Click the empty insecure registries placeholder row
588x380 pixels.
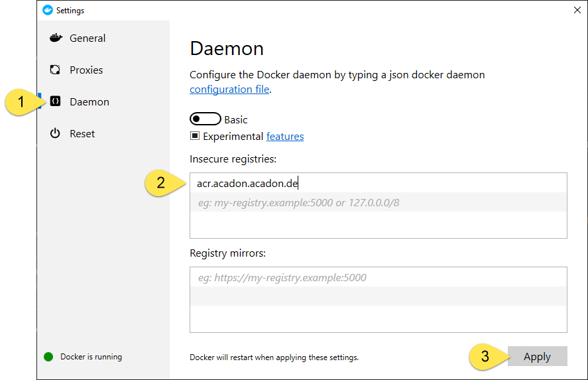(379, 202)
